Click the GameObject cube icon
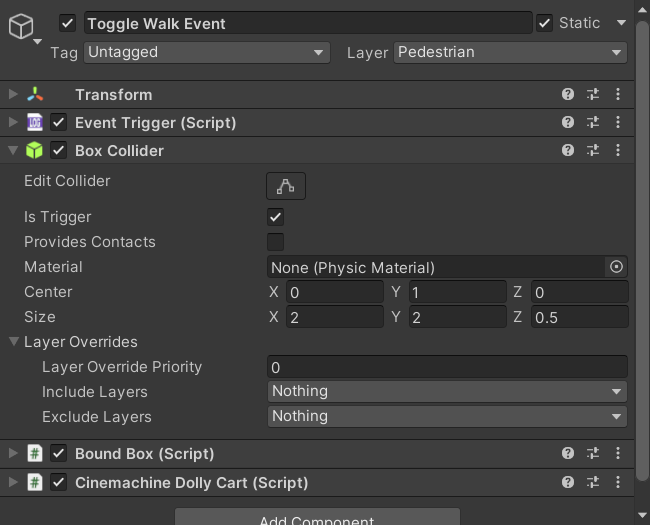 tap(21, 26)
